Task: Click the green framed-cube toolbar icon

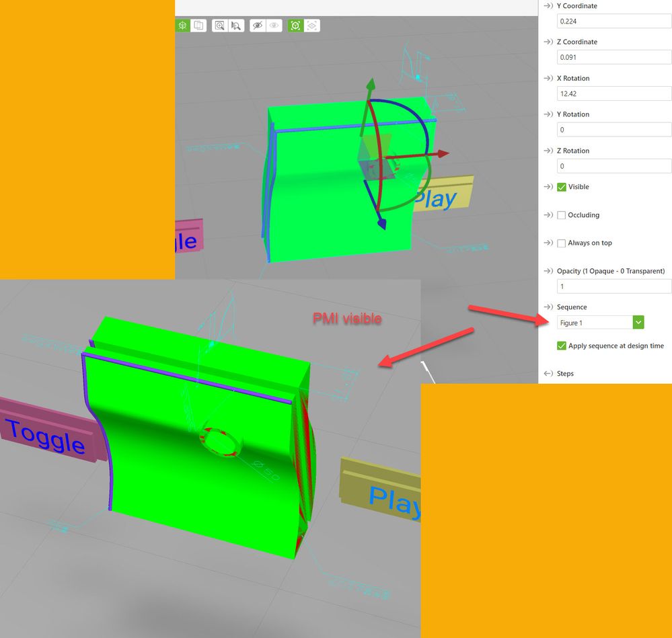Action: point(296,26)
